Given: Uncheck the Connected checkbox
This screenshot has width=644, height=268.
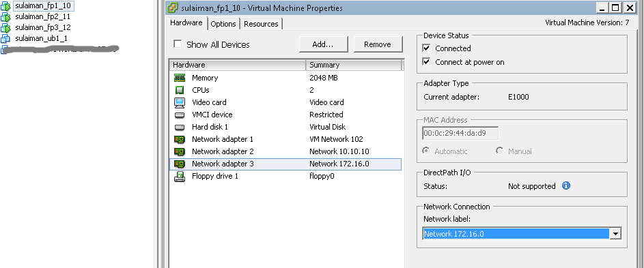Looking at the screenshot, I should pyautogui.click(x=427, y=48).
